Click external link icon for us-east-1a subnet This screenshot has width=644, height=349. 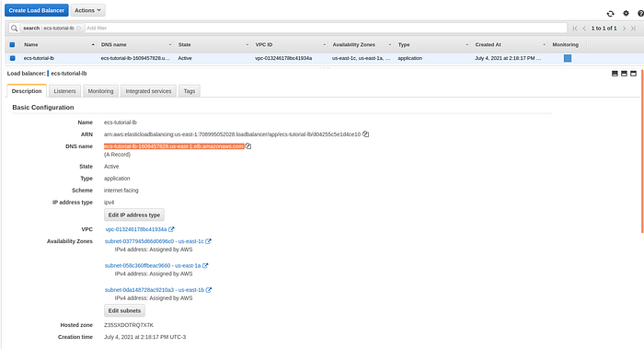tap(205, 265)
